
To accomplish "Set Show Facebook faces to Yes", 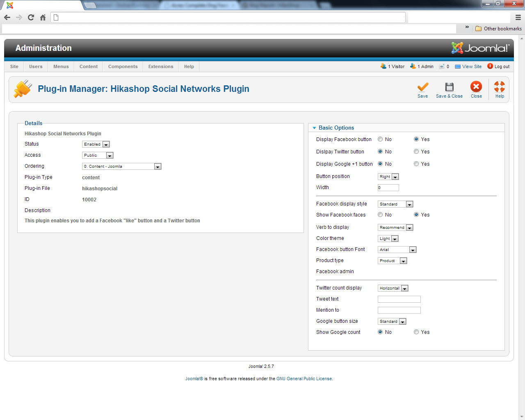I will point(416,215).
